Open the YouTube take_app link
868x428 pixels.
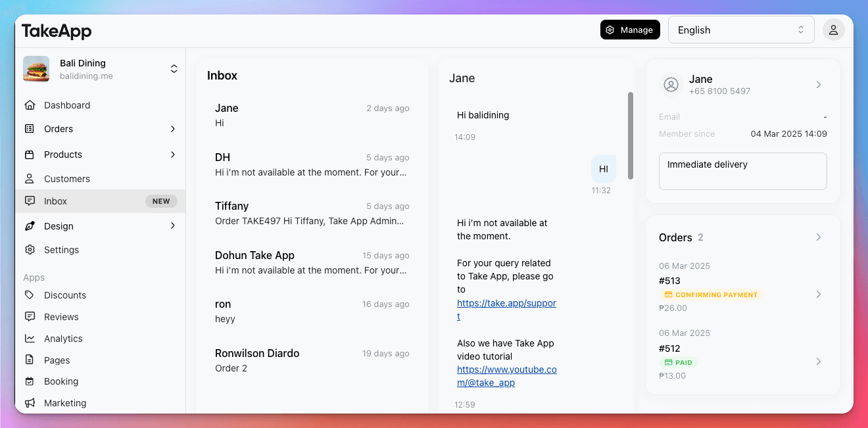[x=506, y=376]
